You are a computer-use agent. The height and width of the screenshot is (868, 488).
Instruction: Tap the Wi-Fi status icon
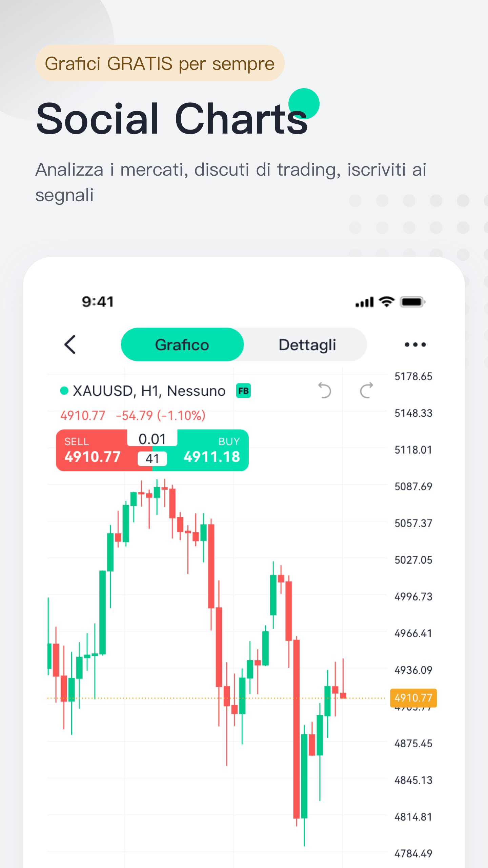(387, 301)
